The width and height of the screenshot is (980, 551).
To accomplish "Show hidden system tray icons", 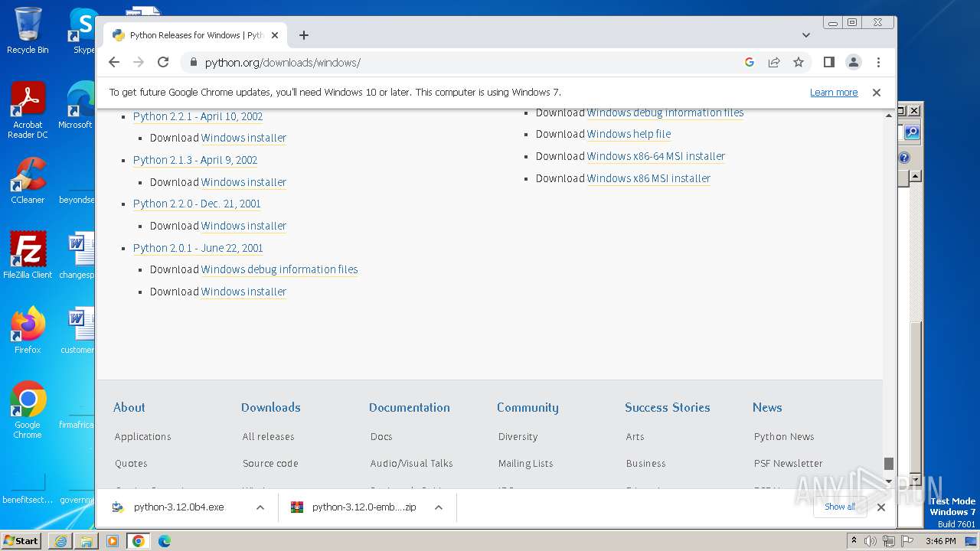I will pos(854,540).
